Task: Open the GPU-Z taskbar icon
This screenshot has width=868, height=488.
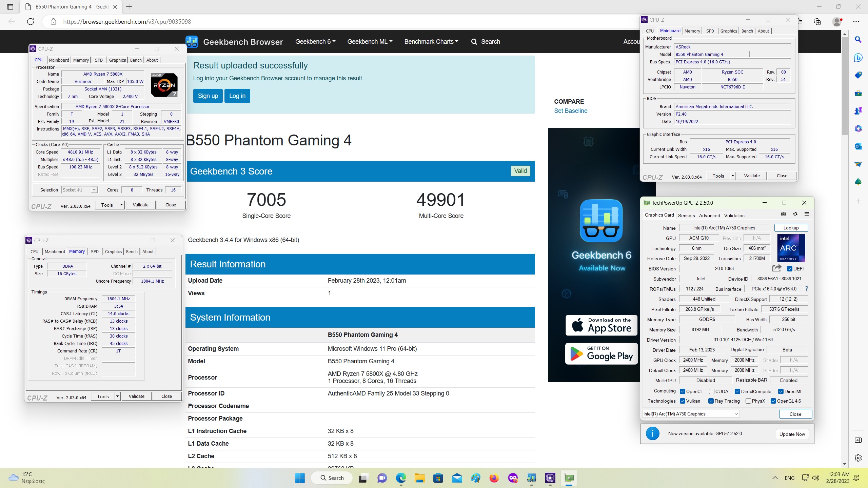Action: point(569,478)
